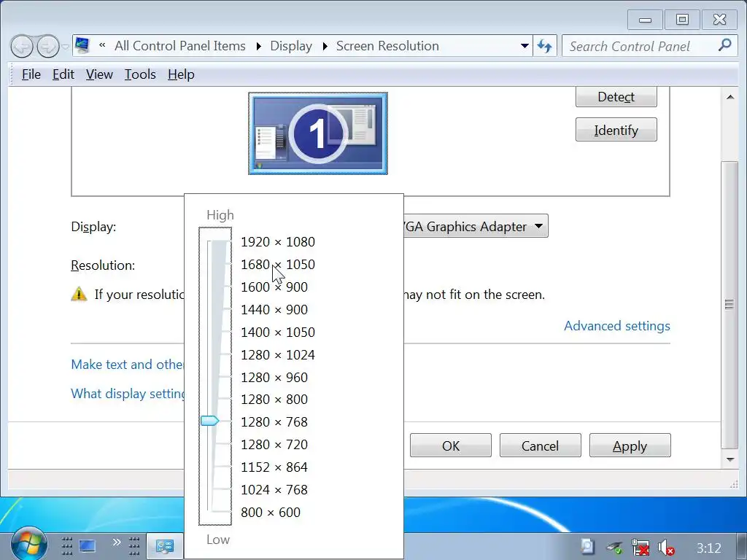The height and width of the screenshot is (560, 747).
Task: Click the OK button
Action: (x=451, y=446)
